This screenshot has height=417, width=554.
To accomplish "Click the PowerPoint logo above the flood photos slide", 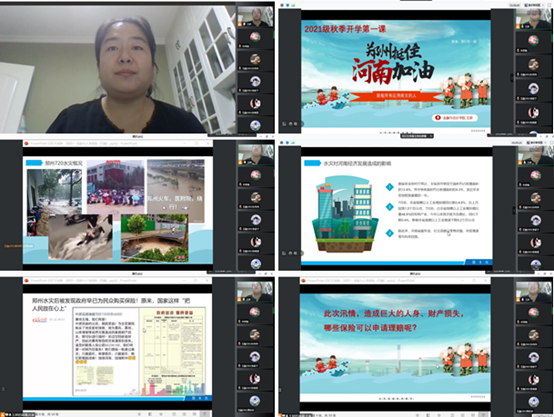I will 26,143.
